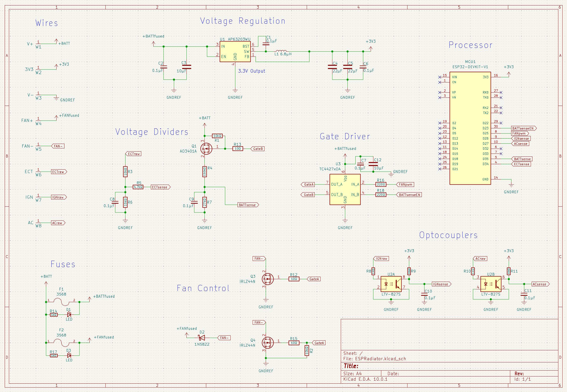
Task: Click the 'Fuses' section title
Action: tap(63, 264)
